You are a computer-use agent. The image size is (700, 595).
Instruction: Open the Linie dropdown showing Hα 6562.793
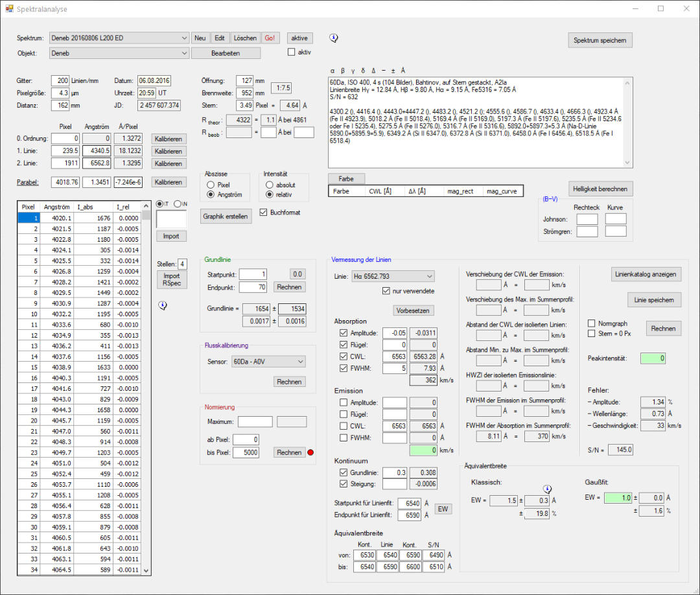pos(430,276)
